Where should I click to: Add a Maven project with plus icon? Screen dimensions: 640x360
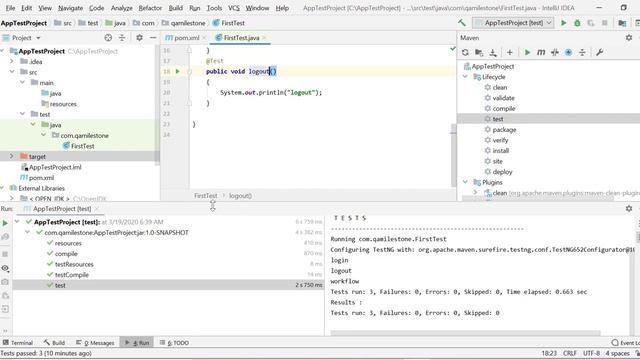509,52
